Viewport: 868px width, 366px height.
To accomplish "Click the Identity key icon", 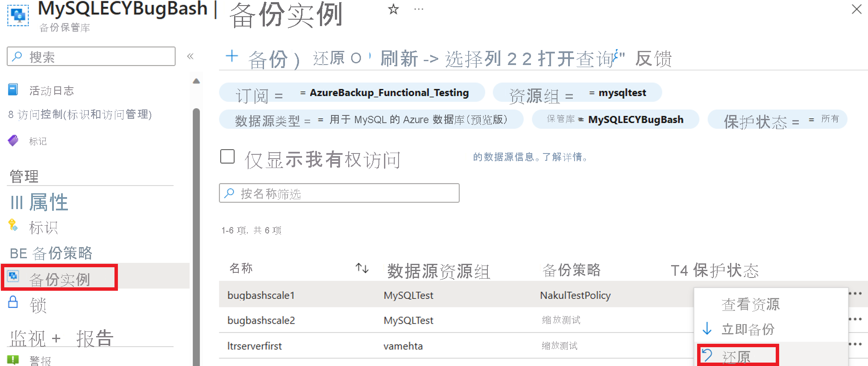I will point(13,225).
